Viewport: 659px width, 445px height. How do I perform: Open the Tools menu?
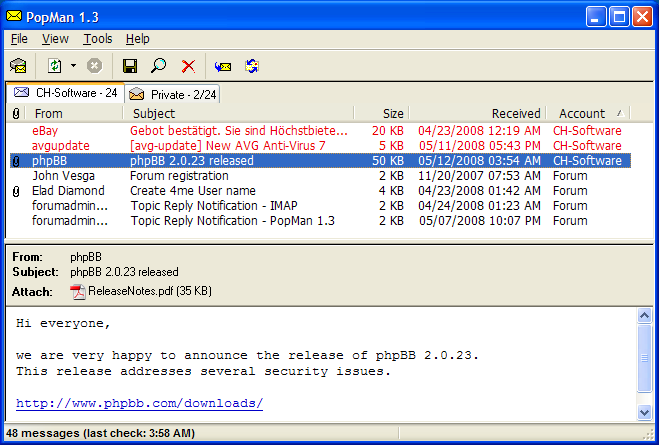(x=98, y=39)
